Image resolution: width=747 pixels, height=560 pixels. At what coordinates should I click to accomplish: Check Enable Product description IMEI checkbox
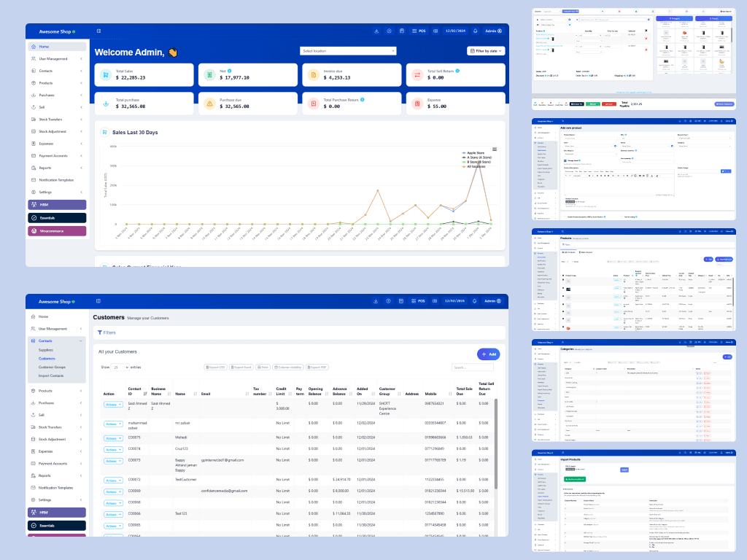[565, 217]
